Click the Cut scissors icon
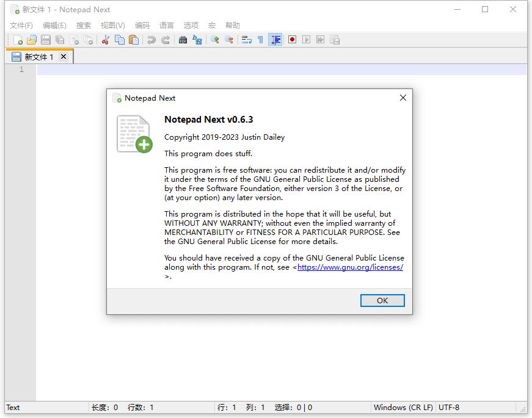Image resolution: width=532 pixels, height=418 pixels. click(106, 40)
